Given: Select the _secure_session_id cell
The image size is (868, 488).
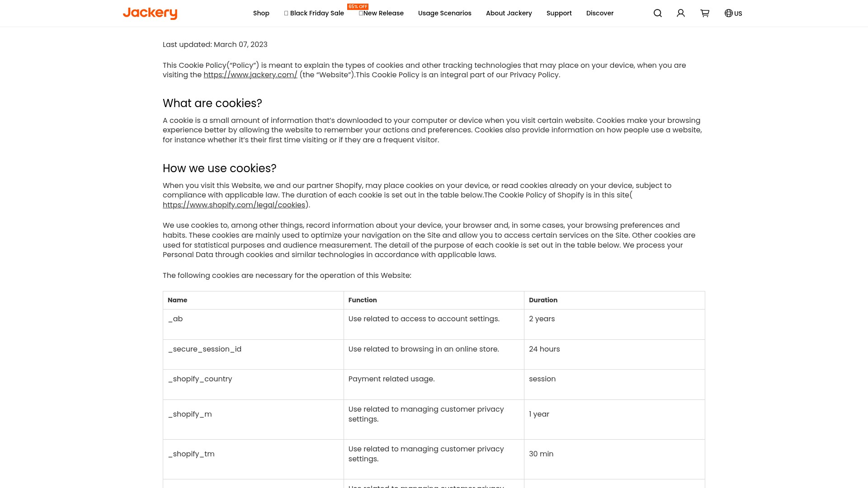Looking at the screenshot, I should pos(253,355).
